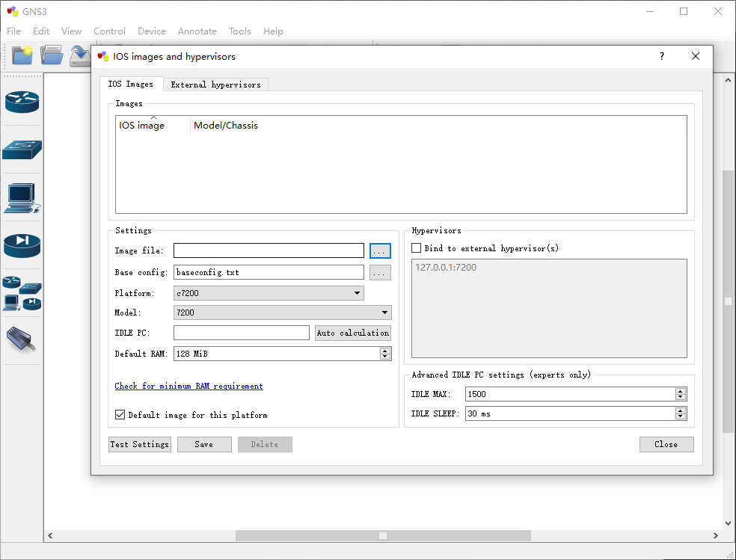Click the Image file input field
Screen dimensions: 736x560
tap(269, 250)
